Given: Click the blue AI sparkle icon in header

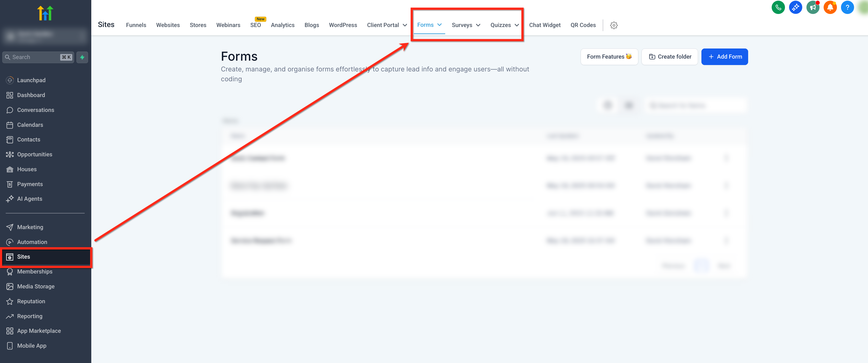Looking at the screenshot, I should [795, 7].
